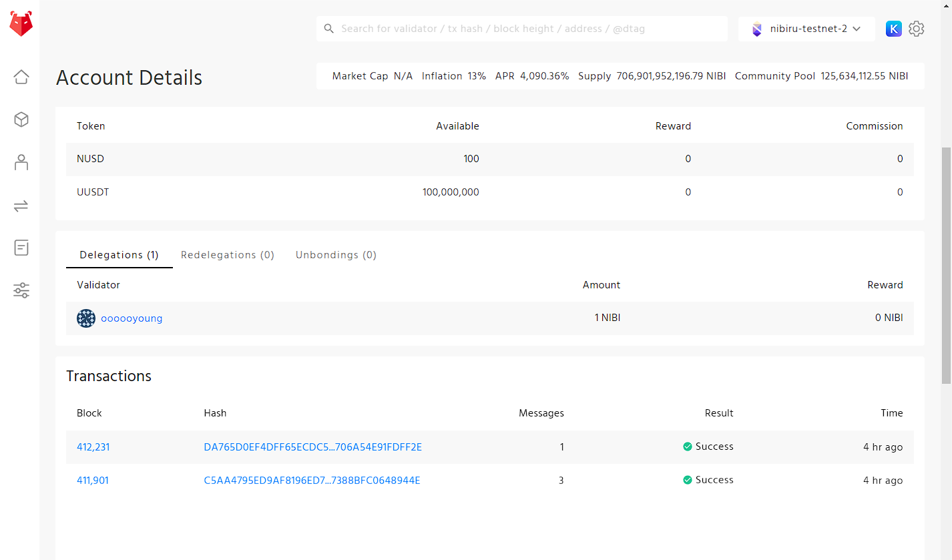Open the Dashboard home icon in sidebar
952x560 pixels.
point(21,77)
